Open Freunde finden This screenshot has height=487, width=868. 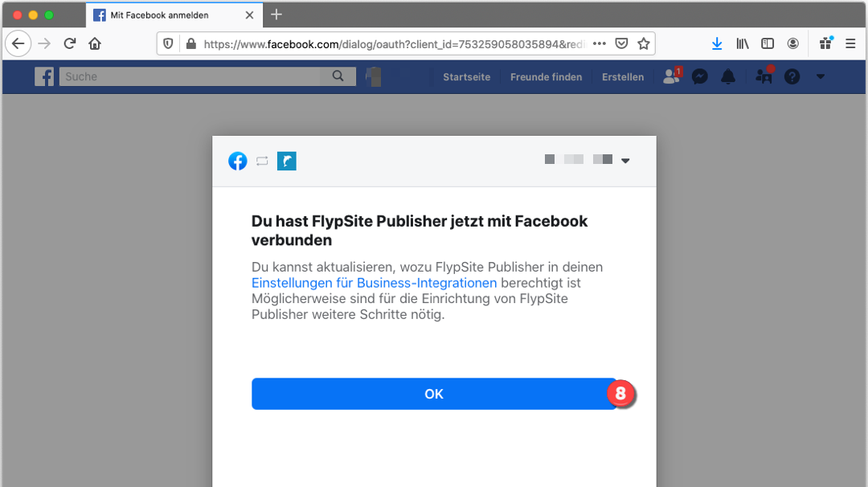(x=546, y=77)
